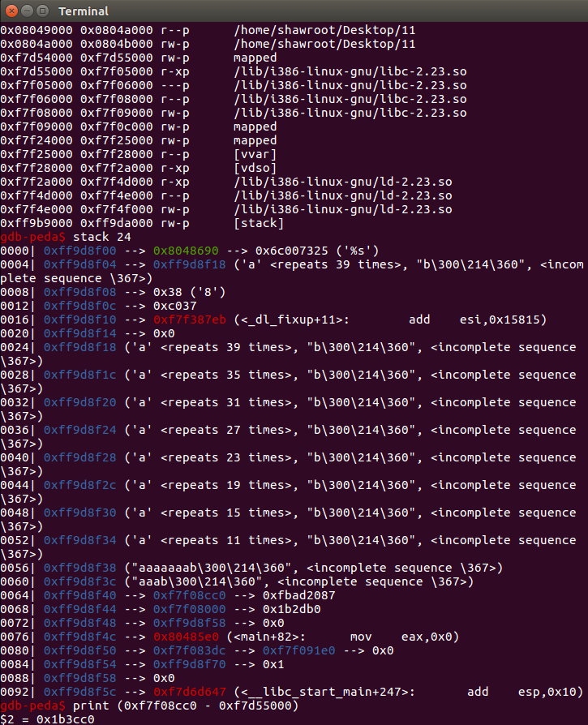Click the Terminal title text

pos(84,11)
